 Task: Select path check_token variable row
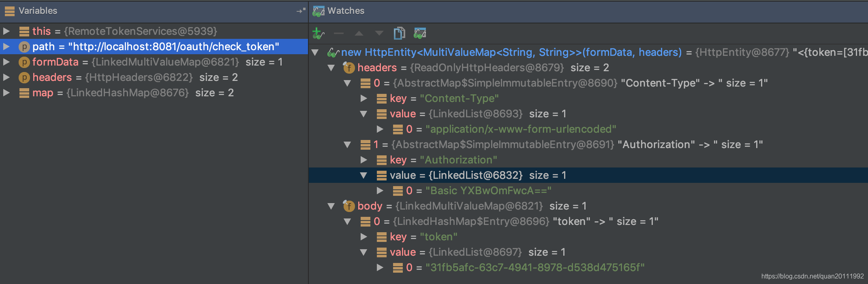point(154,47)
